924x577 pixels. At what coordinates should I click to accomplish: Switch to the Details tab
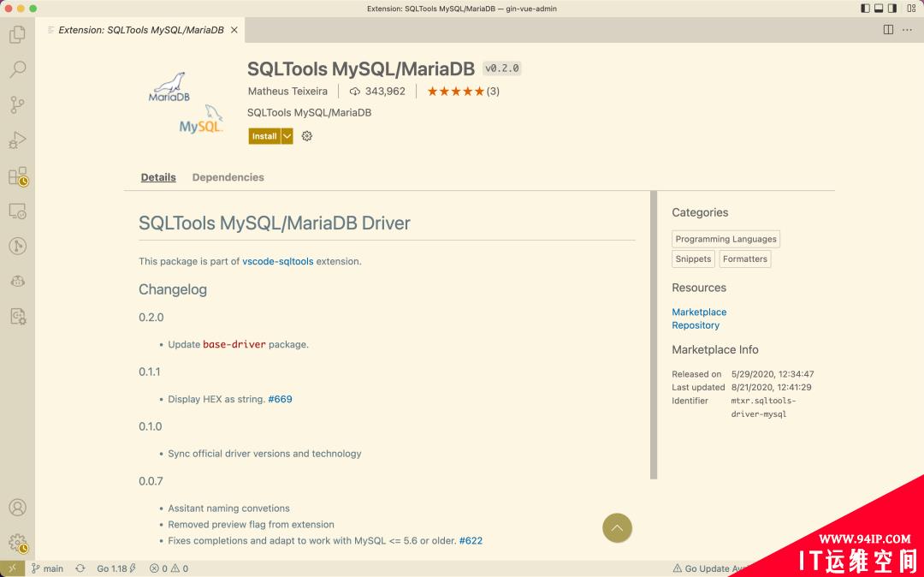(x=158, y=177)
